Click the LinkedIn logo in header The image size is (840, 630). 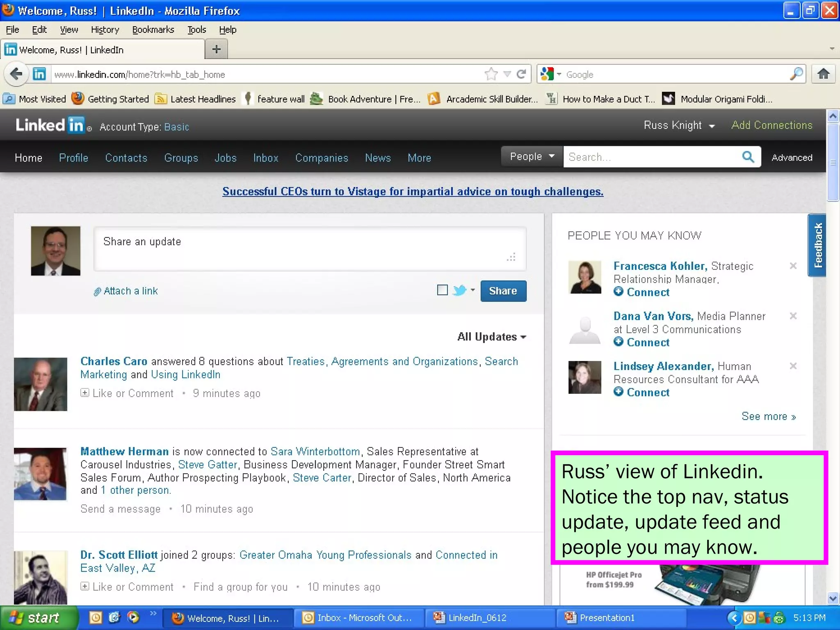(50, 125)
